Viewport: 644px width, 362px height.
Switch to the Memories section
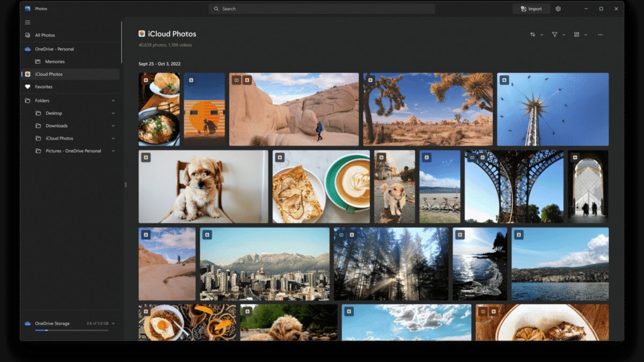click(x=55, y=61)
